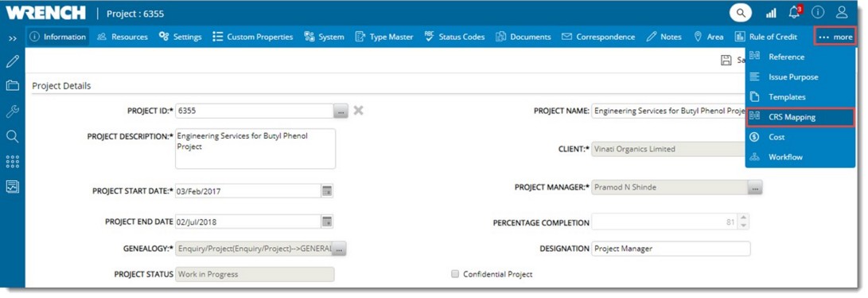Choose Issue Purpose from the more menu

[800, 77]
